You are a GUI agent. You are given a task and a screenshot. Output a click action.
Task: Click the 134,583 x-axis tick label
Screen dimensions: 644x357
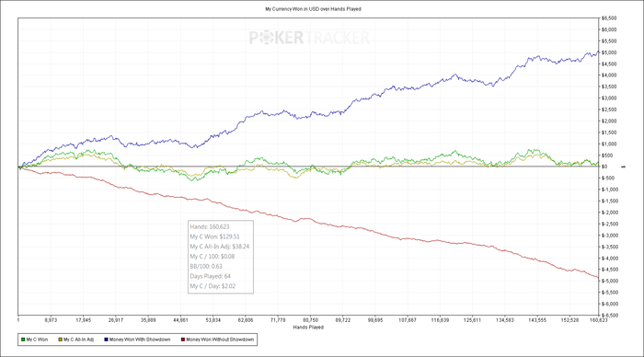[x=505, y=320]
